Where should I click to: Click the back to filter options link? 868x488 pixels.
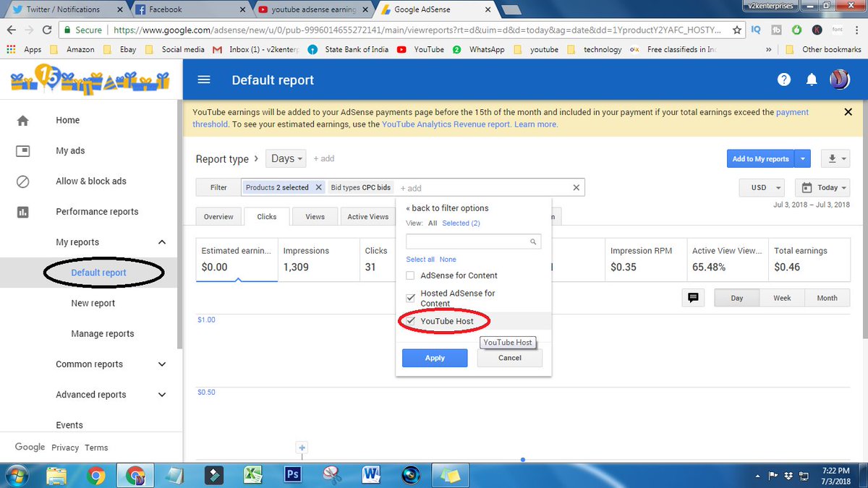click(x=447, y=208)
